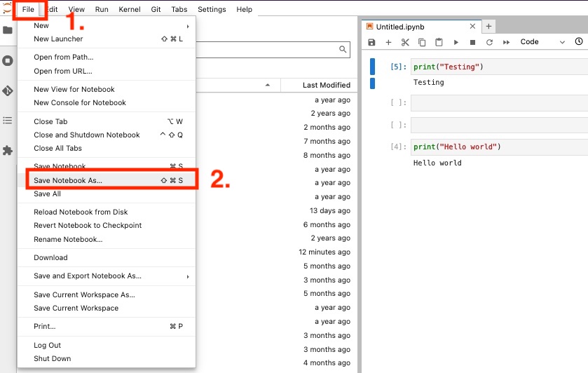This screenshot has width=588, height=373.
Task: Open the Git menu
Action: point(156,9)
